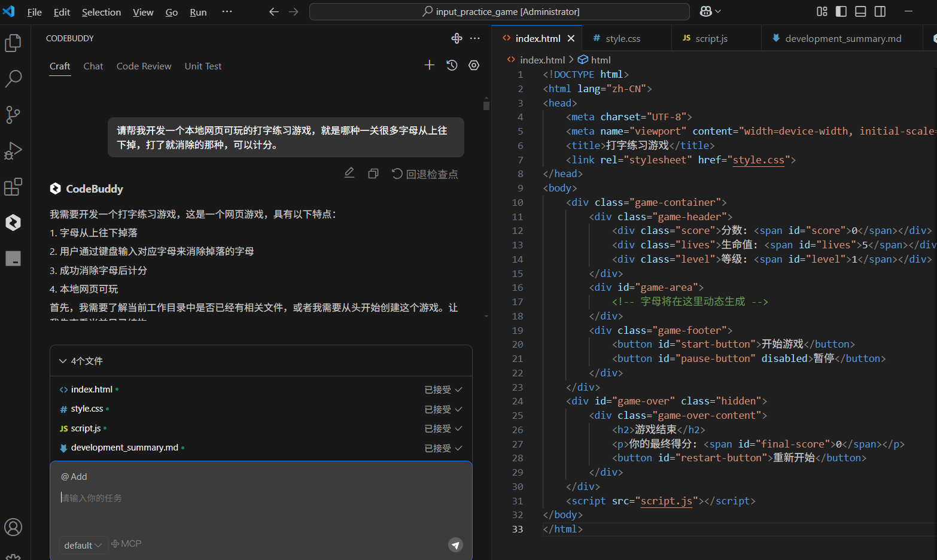This screenshot has height=560, width=937.
Task: Open the Extensions view
Action: click(13, 187)
